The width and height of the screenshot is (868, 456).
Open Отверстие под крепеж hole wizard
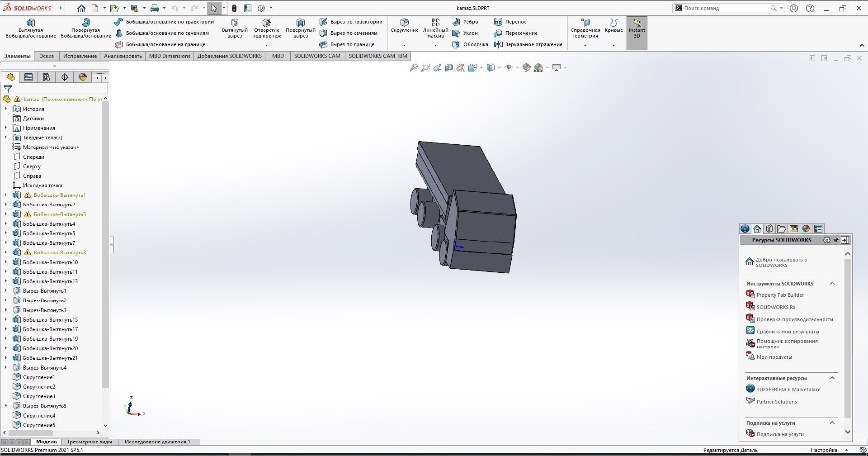click(267, 28)
